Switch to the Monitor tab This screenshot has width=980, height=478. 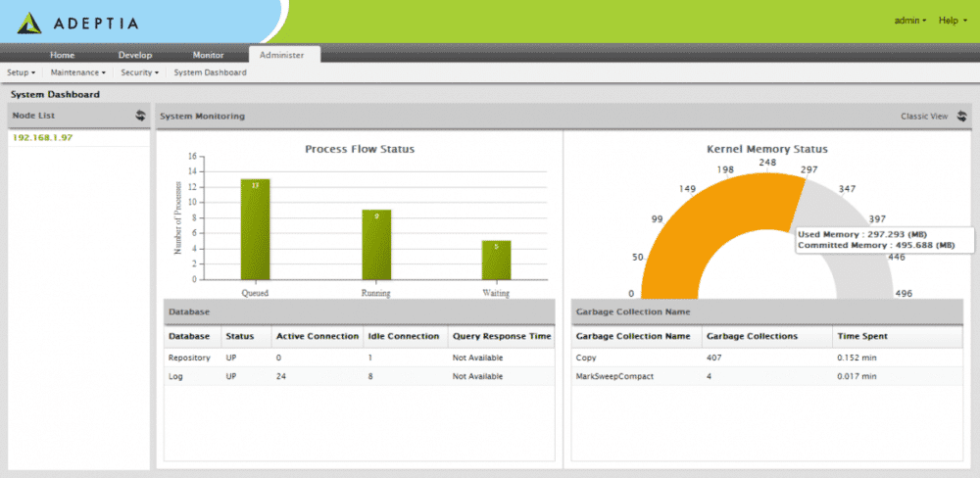pos(208,55)
